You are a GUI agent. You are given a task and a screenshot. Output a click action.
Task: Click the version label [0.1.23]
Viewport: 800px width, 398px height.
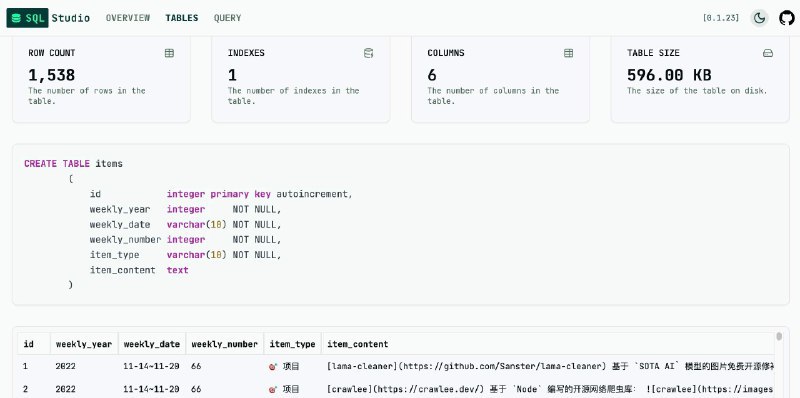click(x=721, y=18)
